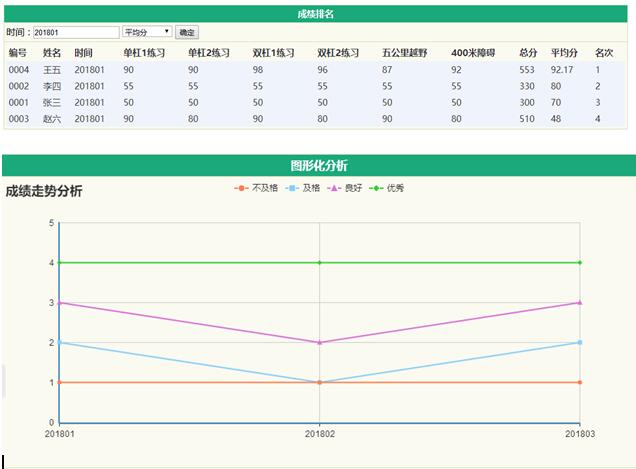The width and height of the screenshot is (636, 469).
Task: Click the average score 48 for 赵六
Action: point(556,118)
